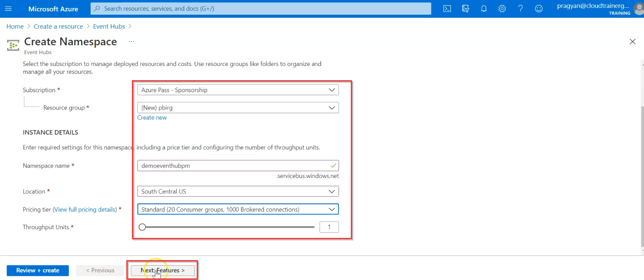Expand the Pricing tier dropdown
The height and width of the screenshot is (280, 644).
[238, 209]
